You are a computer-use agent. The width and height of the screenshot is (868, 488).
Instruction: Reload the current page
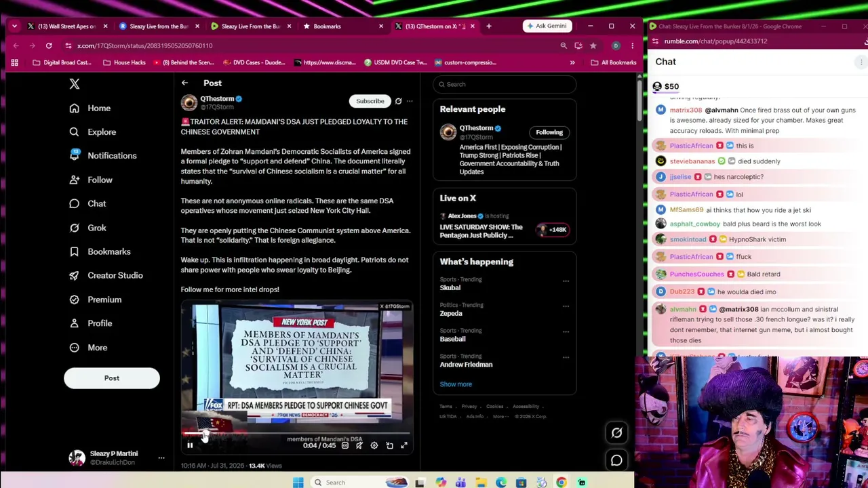[x=49, y=45]
